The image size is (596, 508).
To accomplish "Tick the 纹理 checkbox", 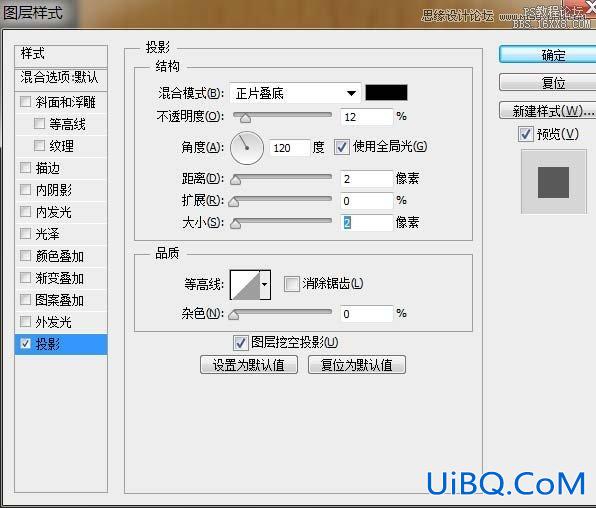I will click(39, 145).
